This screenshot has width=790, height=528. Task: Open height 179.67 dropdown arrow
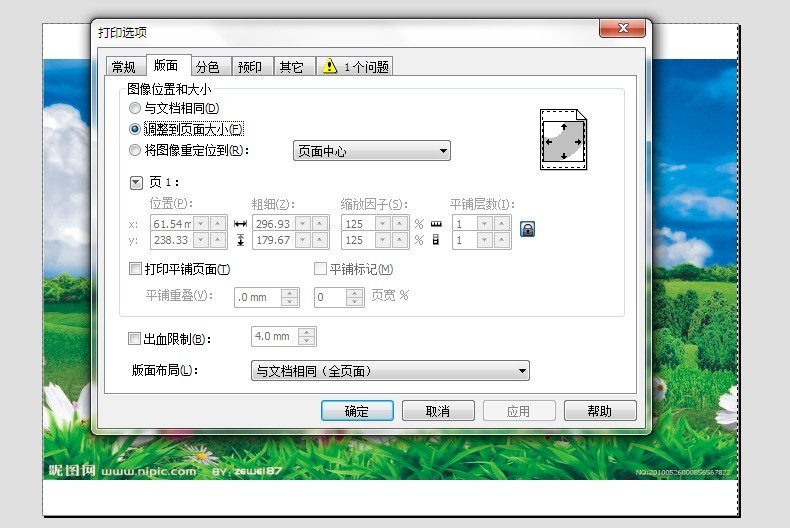coord(303,240)
